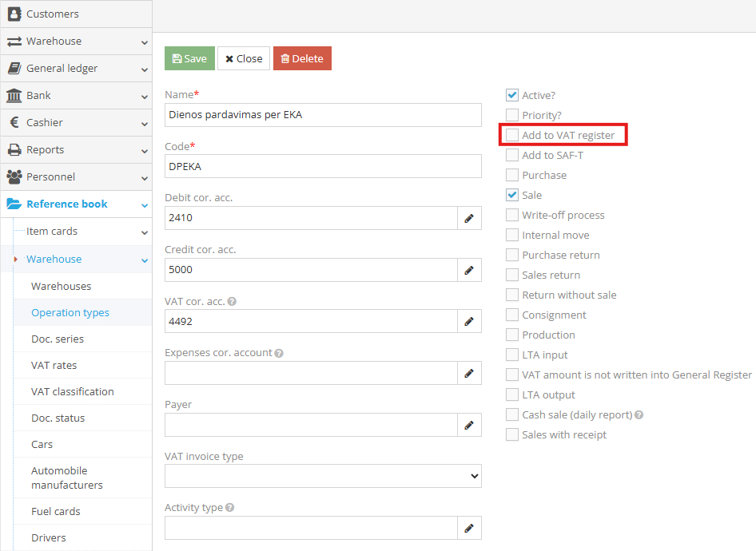
Task: Click the Personnel people icon
Action: point(14,176)
